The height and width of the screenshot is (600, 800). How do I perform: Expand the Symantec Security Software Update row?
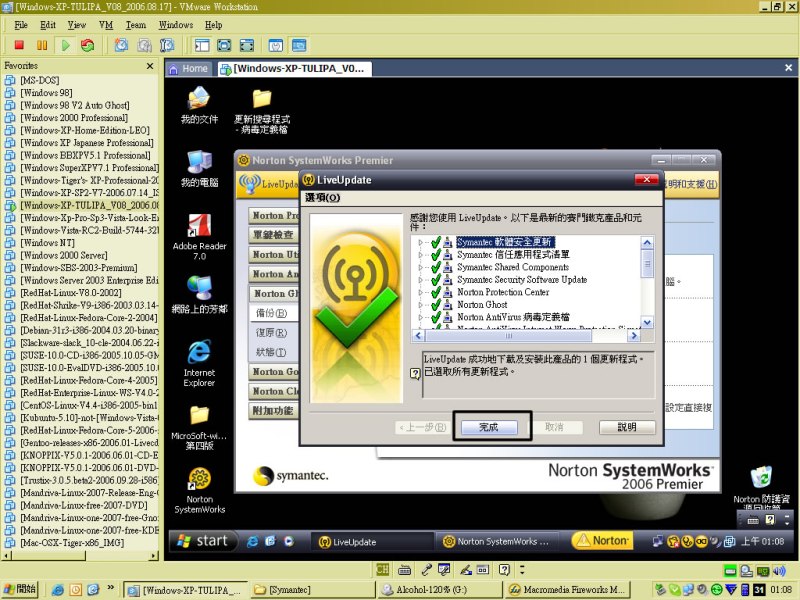(x=420, y=280)
